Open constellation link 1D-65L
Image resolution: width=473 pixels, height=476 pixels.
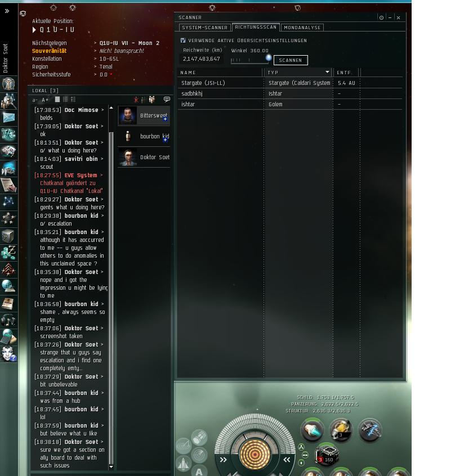(x=109, y=59)
